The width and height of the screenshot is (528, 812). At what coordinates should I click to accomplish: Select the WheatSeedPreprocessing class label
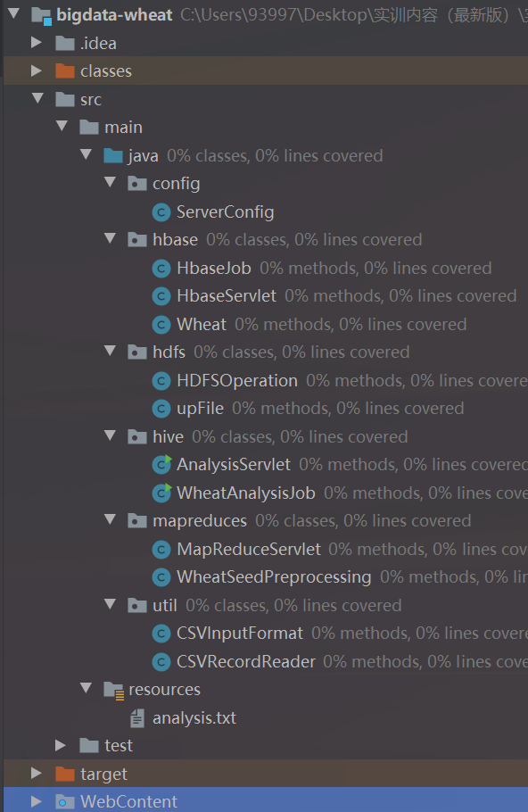(x=274, y=577)
